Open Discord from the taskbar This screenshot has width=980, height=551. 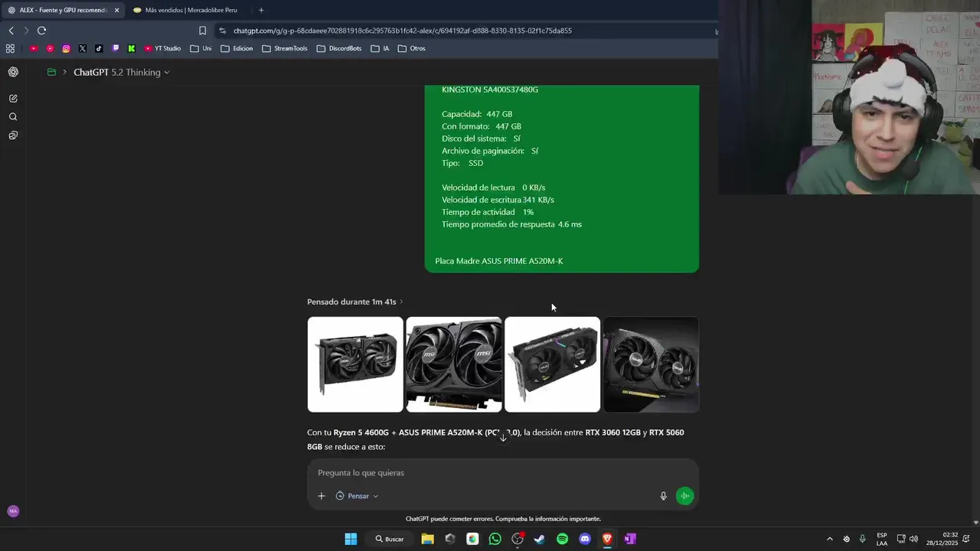(x=585, y=539)
